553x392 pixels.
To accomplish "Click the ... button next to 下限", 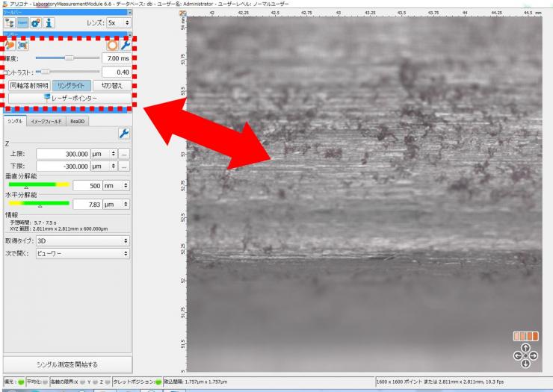I will pos(124,167).
